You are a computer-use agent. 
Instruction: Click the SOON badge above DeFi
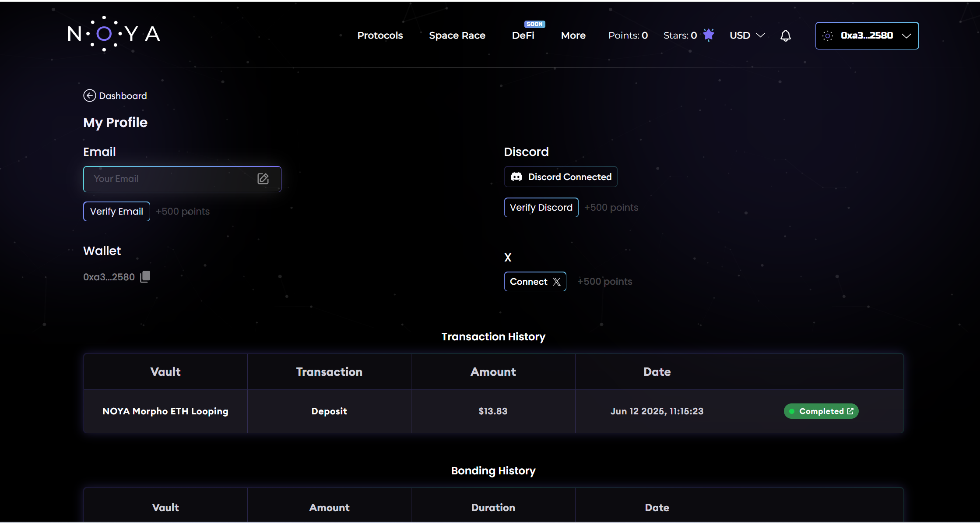[x=534, y=24]
